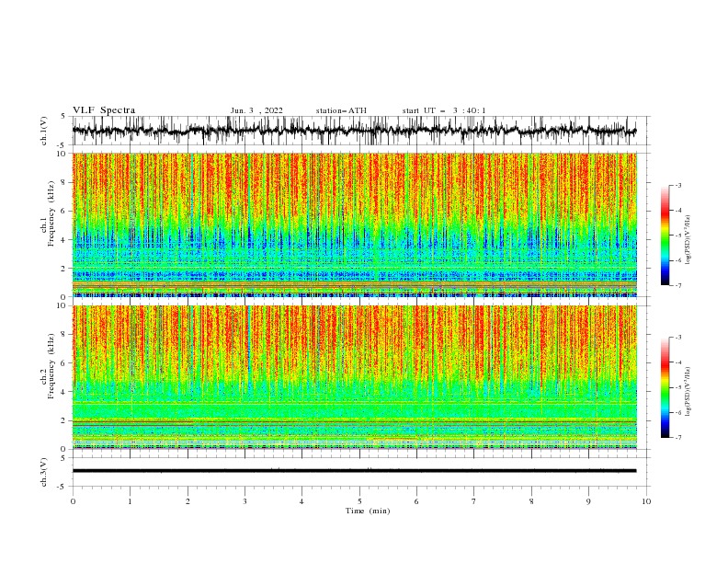Viewport: 728px width, 563px height.
Task: Click the ch.1 'Frequency (kHz)' axis label
Action: point(51,214)
